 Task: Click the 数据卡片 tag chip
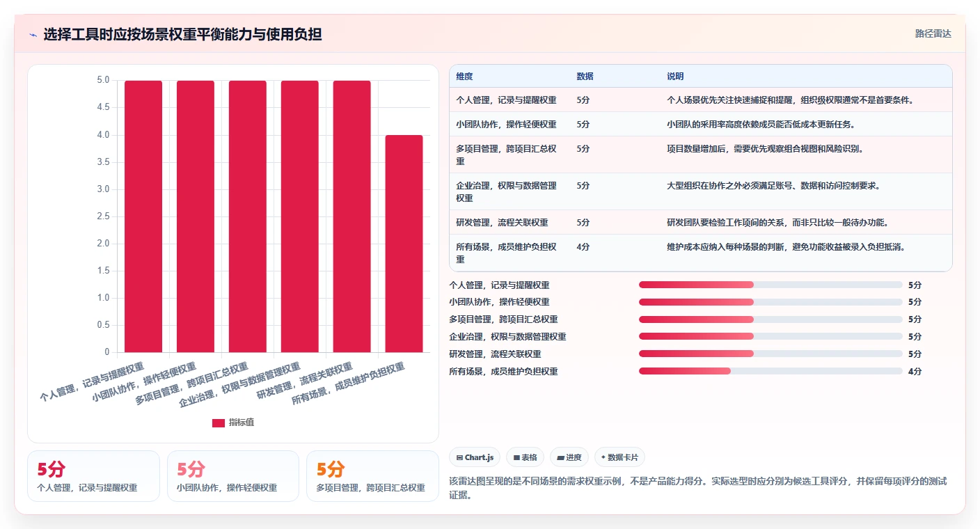click(619, 457)
